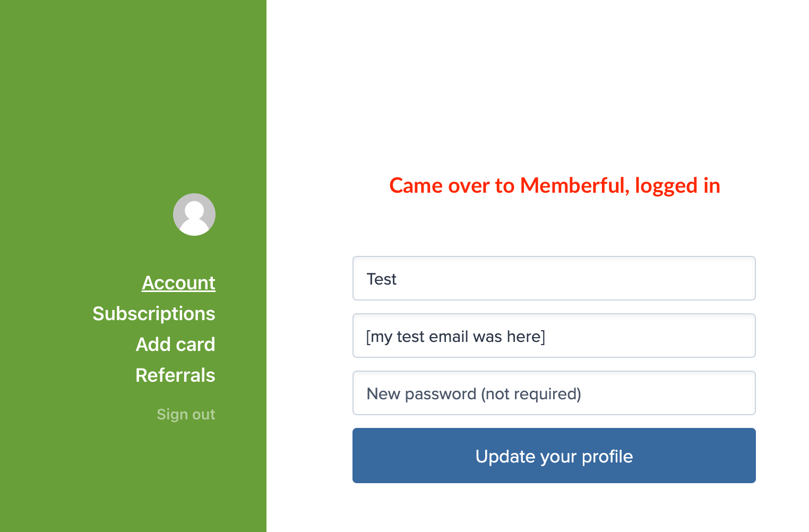Select the New password input field

click(x=554, y=393)
